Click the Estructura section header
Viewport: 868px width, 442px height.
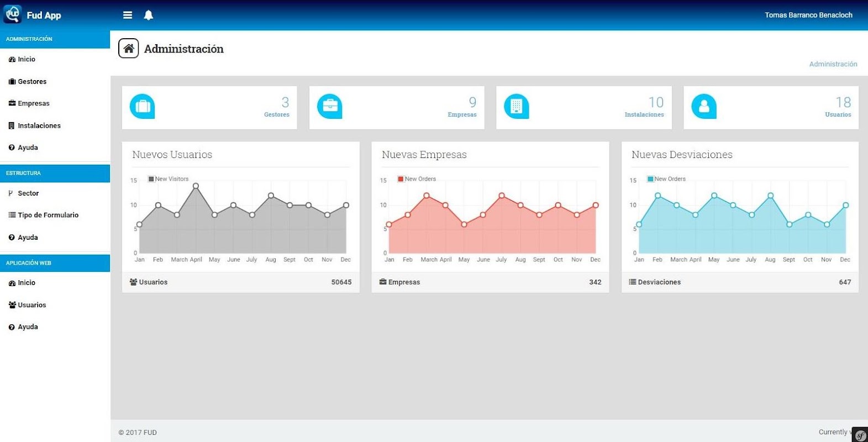55,173
